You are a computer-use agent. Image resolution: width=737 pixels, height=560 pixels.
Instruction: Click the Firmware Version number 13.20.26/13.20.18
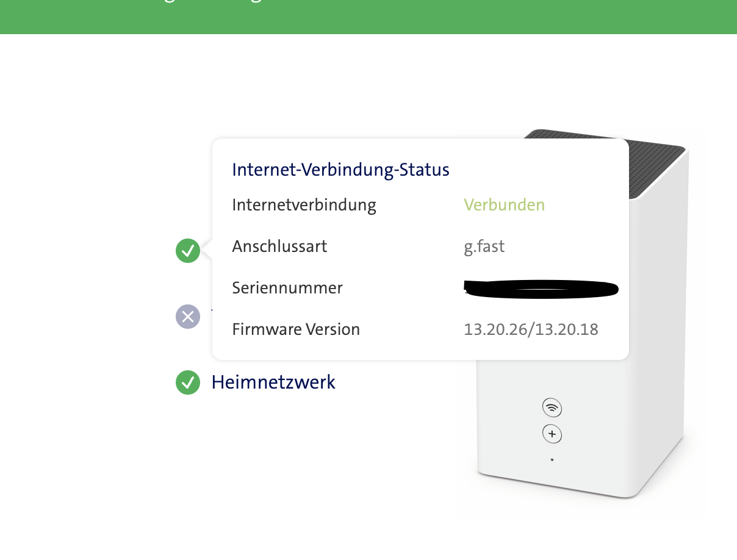pos(531,330)
